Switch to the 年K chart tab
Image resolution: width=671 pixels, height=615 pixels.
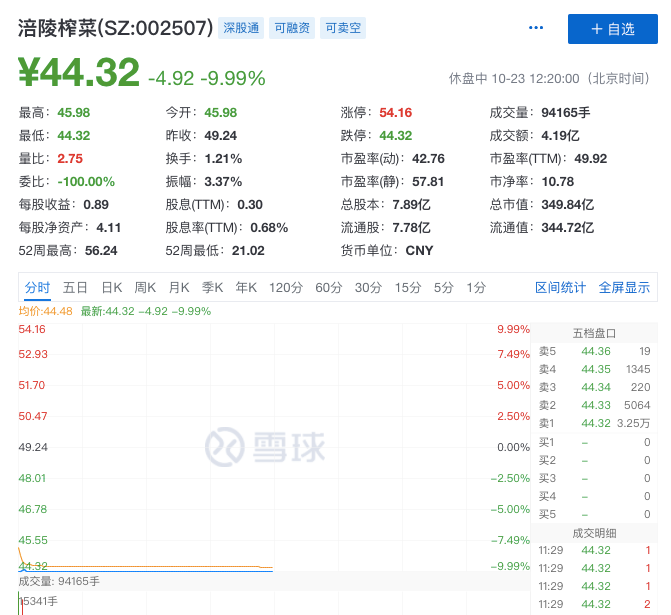click(x=246, y=288)
